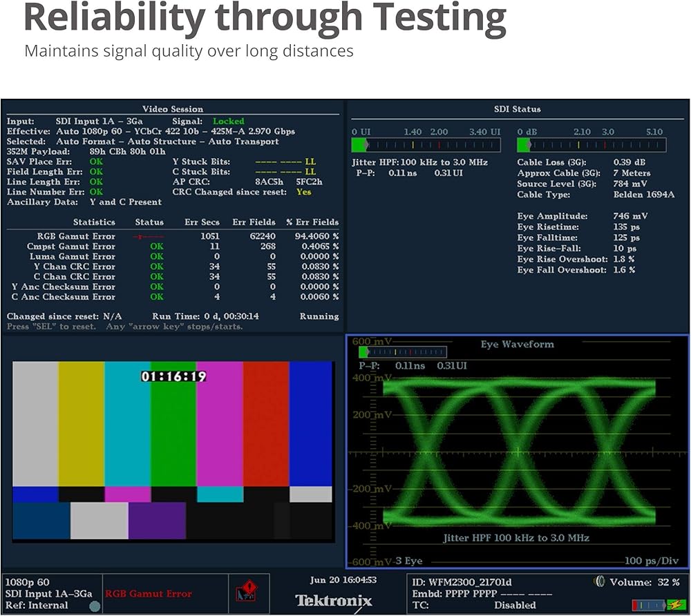Click the speaker icon beside Volume

(599, 582)
